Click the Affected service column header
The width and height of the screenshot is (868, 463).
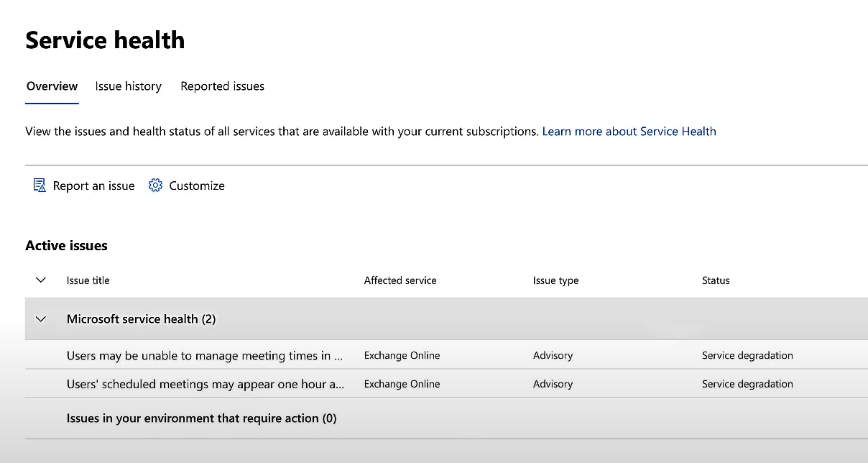coord(400,280)
